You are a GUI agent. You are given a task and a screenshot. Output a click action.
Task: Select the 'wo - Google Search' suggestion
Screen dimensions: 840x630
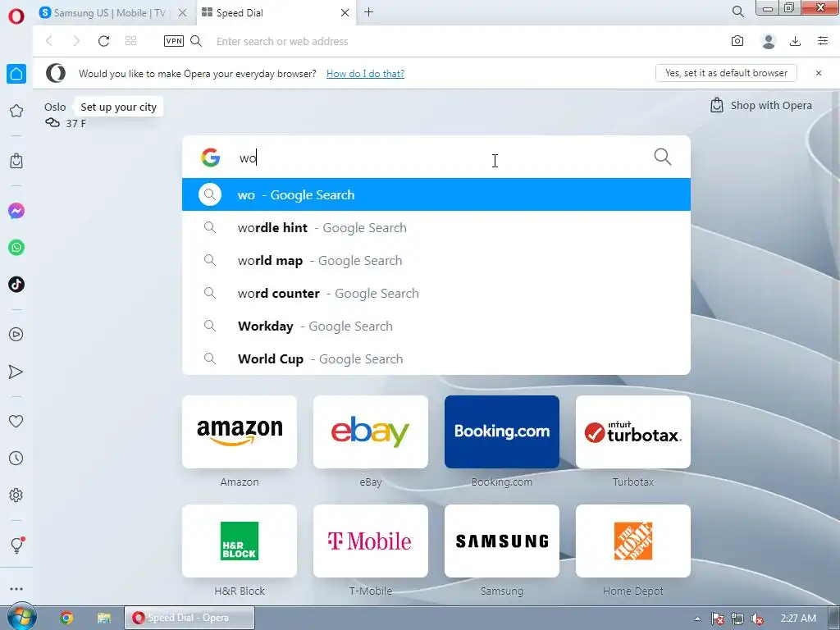(x=436, y=194)
